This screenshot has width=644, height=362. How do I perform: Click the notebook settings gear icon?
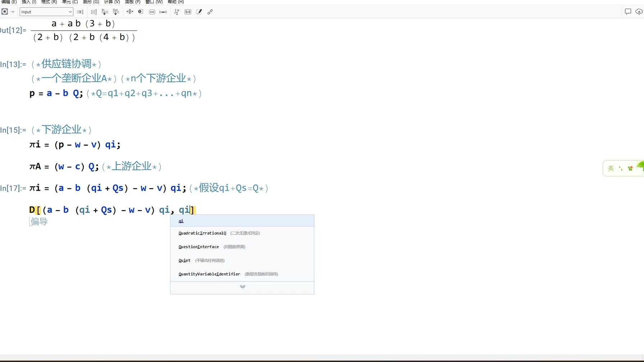point(5,12)
